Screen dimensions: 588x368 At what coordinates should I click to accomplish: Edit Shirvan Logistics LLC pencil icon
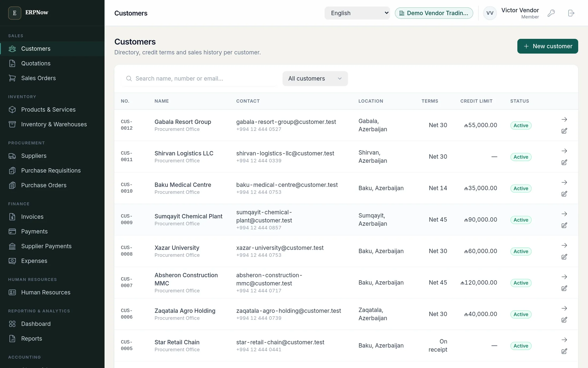coord(564,162)
